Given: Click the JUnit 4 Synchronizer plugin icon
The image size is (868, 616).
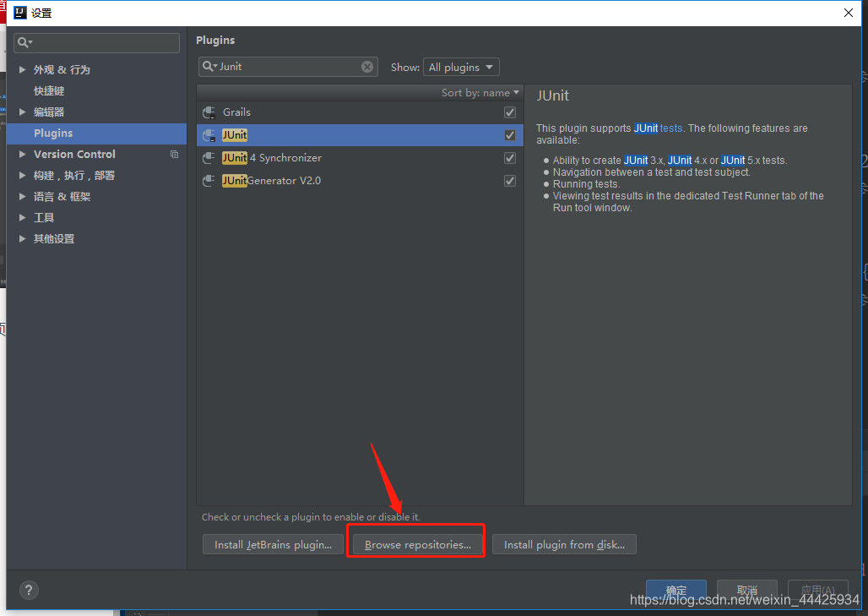Looking at the screenshot, I should (x=209, y=158).
